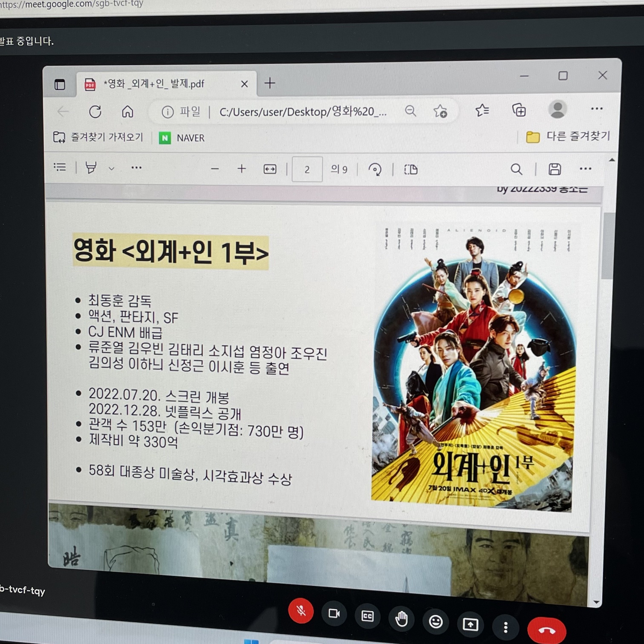Click the PDF scroll up arrow

tap(612, 160)
